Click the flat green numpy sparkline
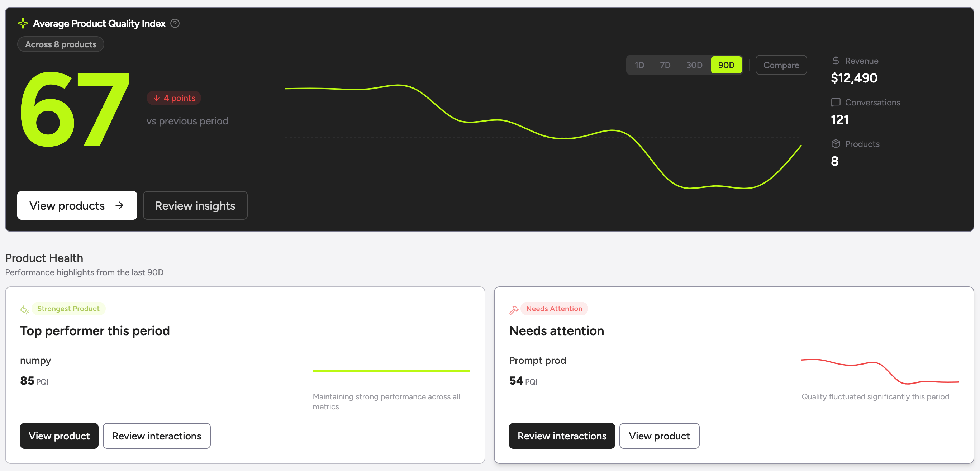This screenshot has width=980, height=471. pos(391,371)
